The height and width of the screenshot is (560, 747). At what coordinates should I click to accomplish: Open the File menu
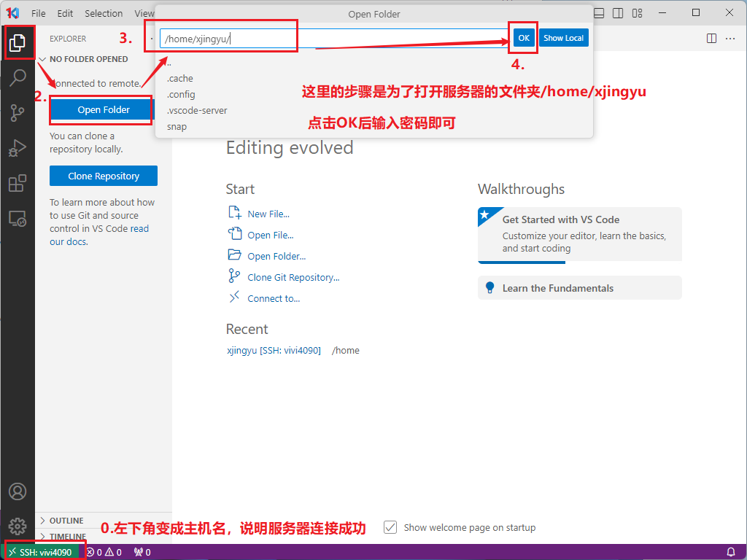[x=38, y=13]
